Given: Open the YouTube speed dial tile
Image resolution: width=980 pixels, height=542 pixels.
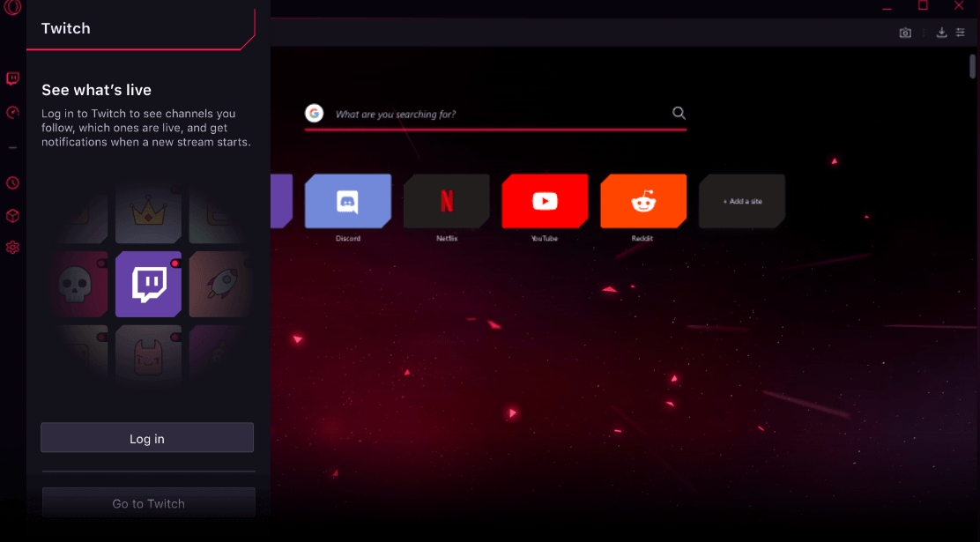Looking at the screenshot, I should coord(545,201).
